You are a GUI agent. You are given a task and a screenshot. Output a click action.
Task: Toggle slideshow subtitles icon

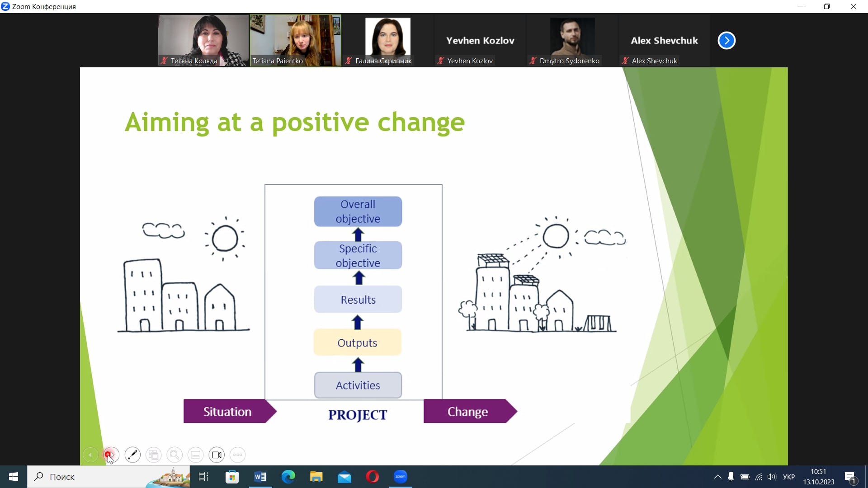click(196, 455)
